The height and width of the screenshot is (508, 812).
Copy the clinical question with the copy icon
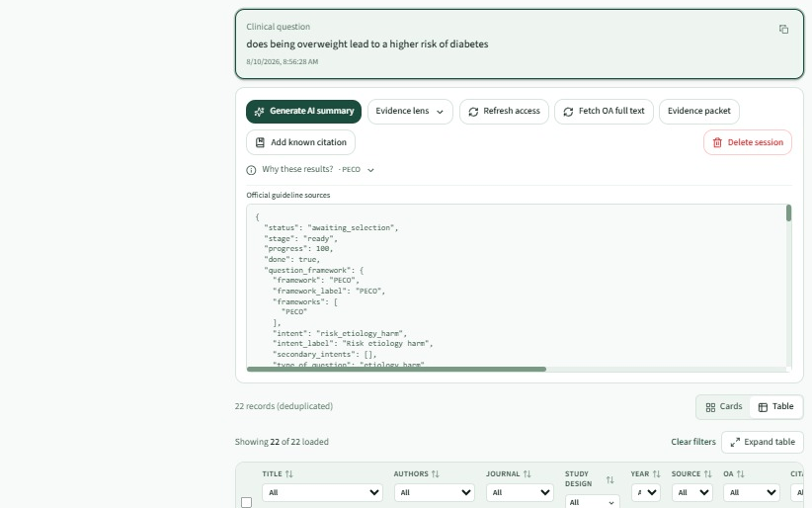[783, 30]
